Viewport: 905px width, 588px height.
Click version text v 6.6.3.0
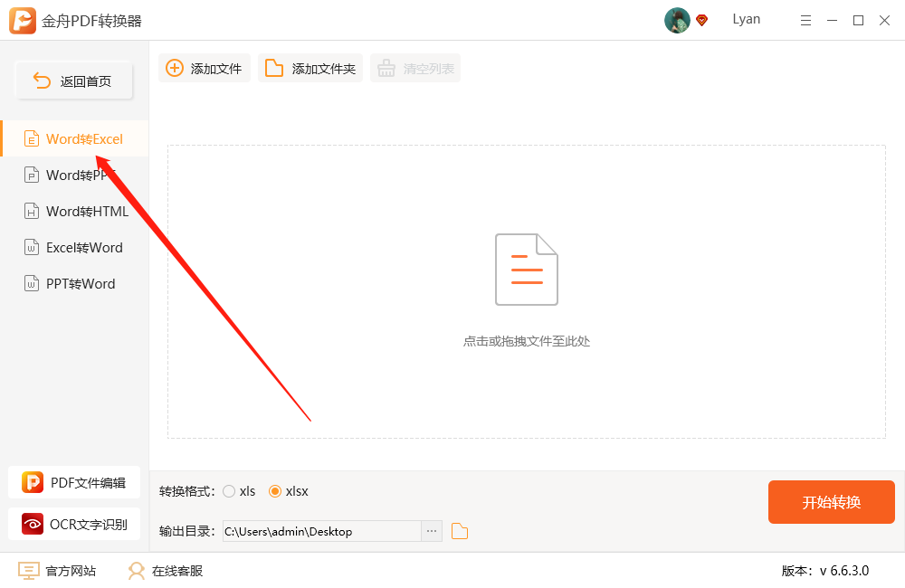pos(825,571)
